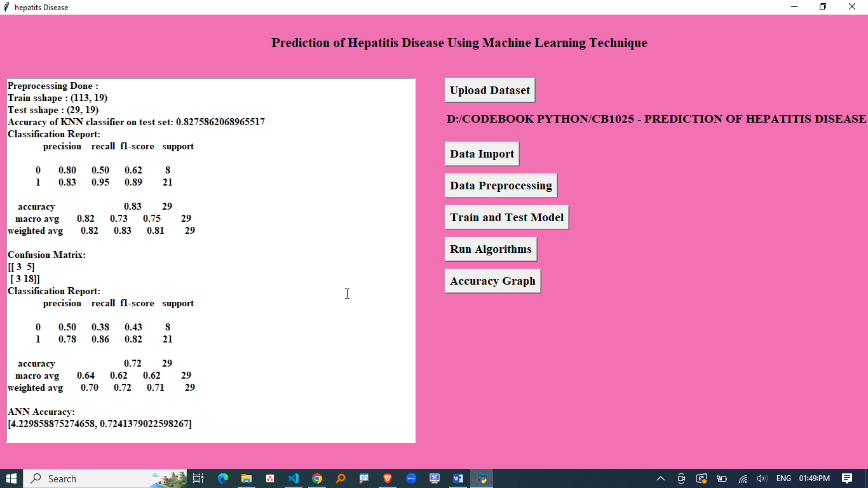
Task: Click the 'ANN Accuracy:' label
Action: pos(41,412)
